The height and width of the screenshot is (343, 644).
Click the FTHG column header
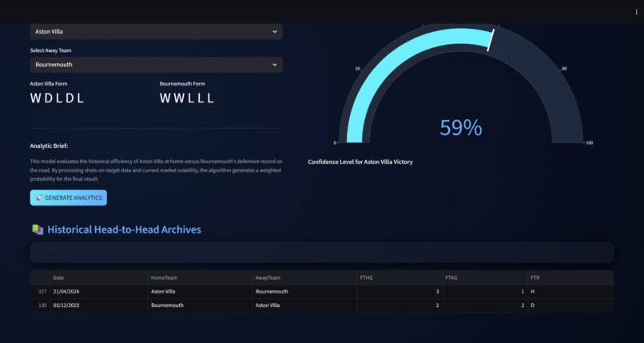click(x=400, y=277)
